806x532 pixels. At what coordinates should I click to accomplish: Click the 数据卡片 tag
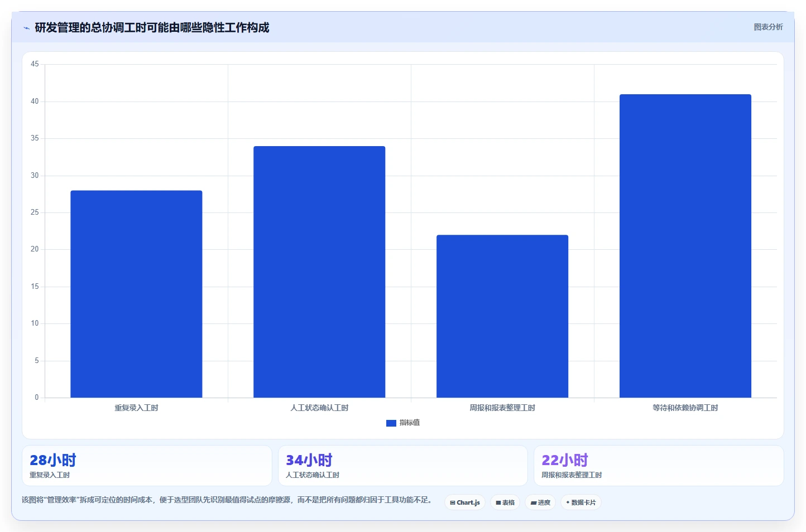[581, 502]
